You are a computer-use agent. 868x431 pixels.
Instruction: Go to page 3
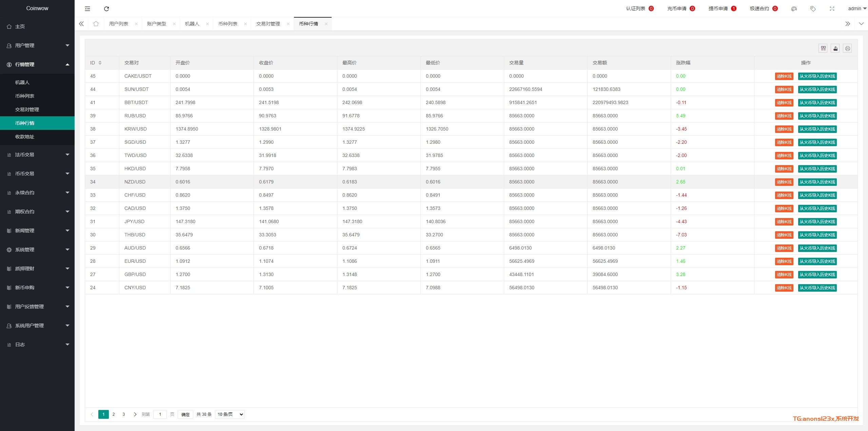(x=124, y=414)
